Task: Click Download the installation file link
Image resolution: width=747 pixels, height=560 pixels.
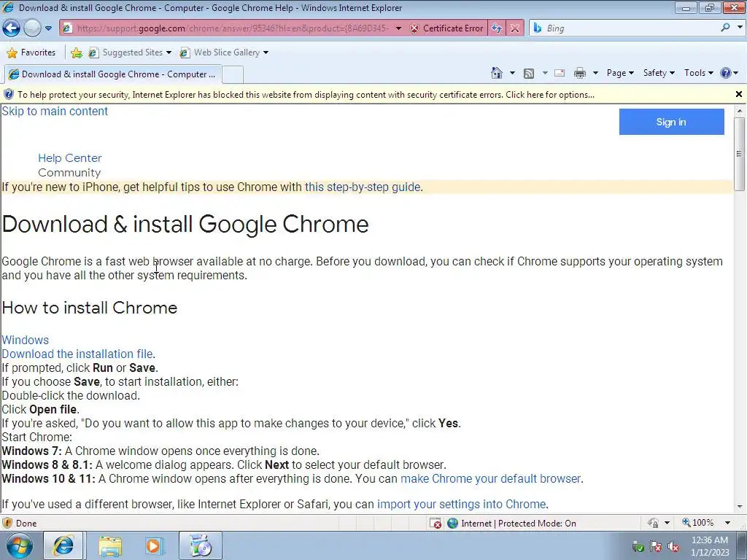Action: pos(77,354)
